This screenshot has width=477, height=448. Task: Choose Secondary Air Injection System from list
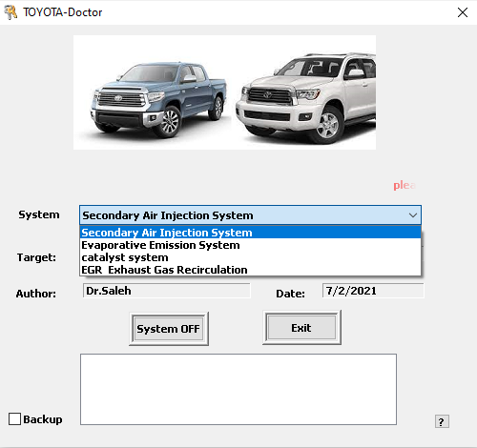click(250, 233)
